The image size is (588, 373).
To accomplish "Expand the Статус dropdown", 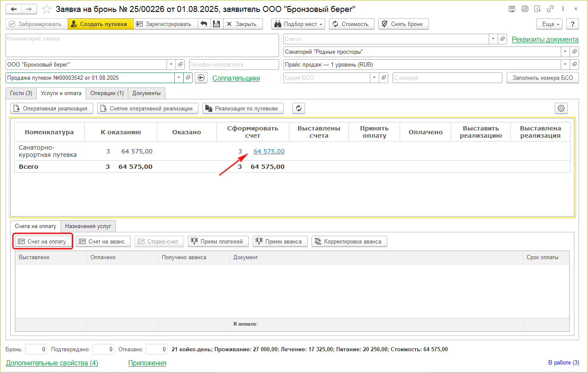I will (493, 39).
